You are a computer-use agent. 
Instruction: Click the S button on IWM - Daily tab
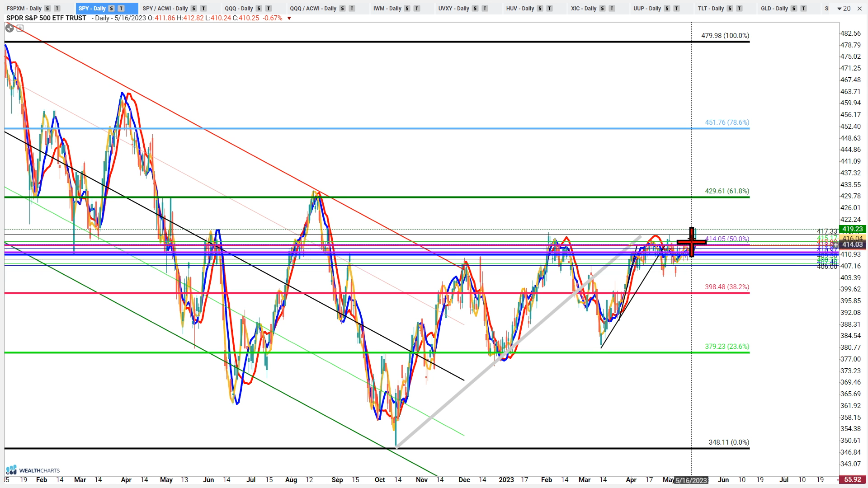(x=407, y=9)
